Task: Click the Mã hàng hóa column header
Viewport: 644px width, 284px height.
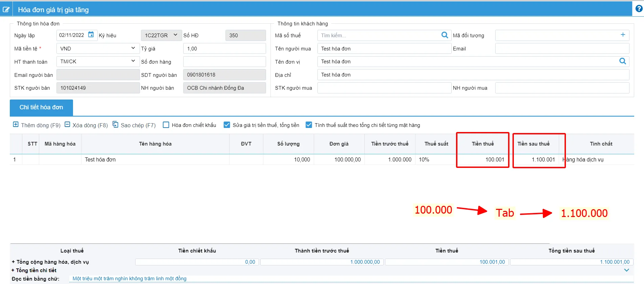Action: pos(60,144)
